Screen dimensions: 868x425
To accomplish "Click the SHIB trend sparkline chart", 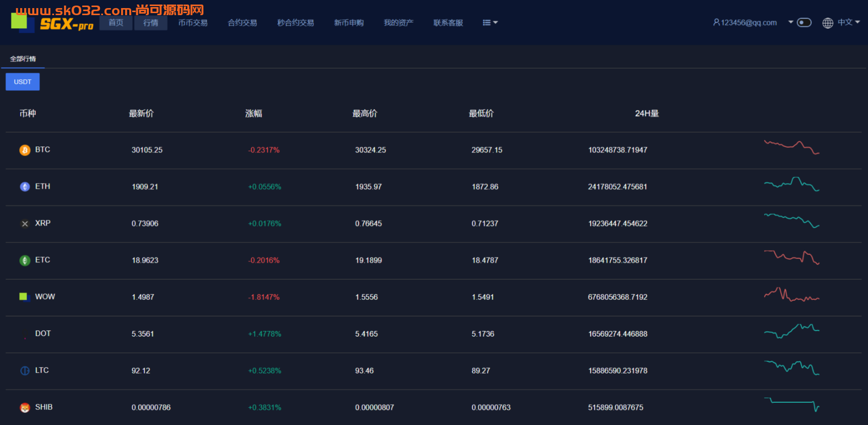I will coord(792,405).
